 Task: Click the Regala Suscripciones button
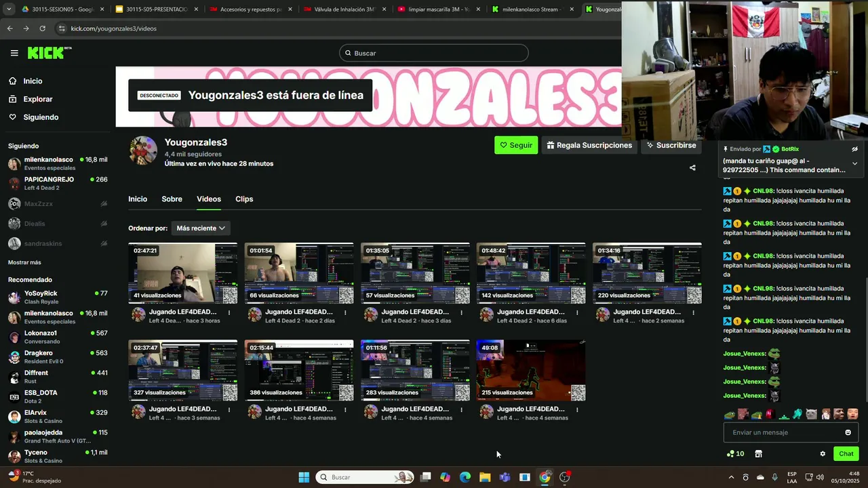589,145
